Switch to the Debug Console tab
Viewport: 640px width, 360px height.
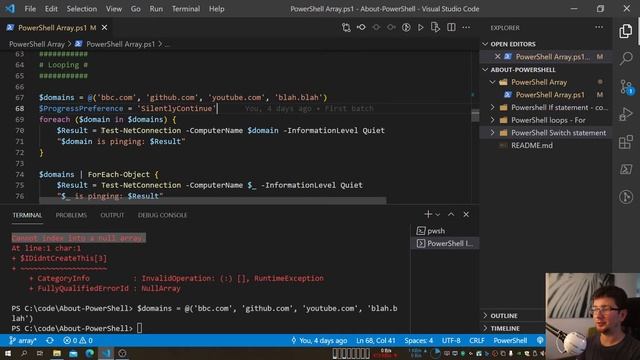coord(162,215)
